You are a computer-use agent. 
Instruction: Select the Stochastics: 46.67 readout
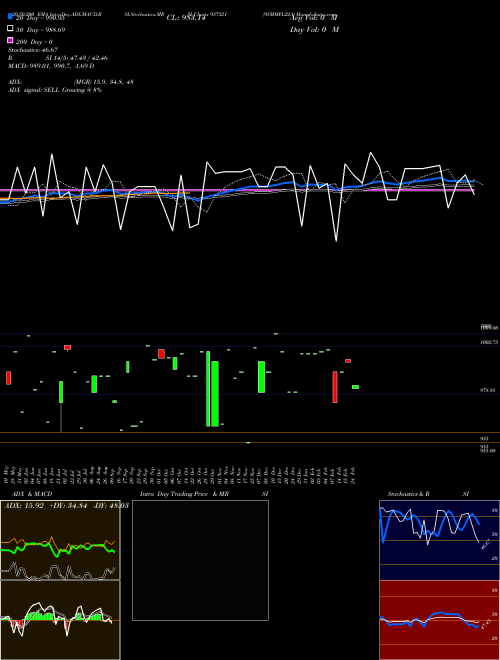pos(33,50)
